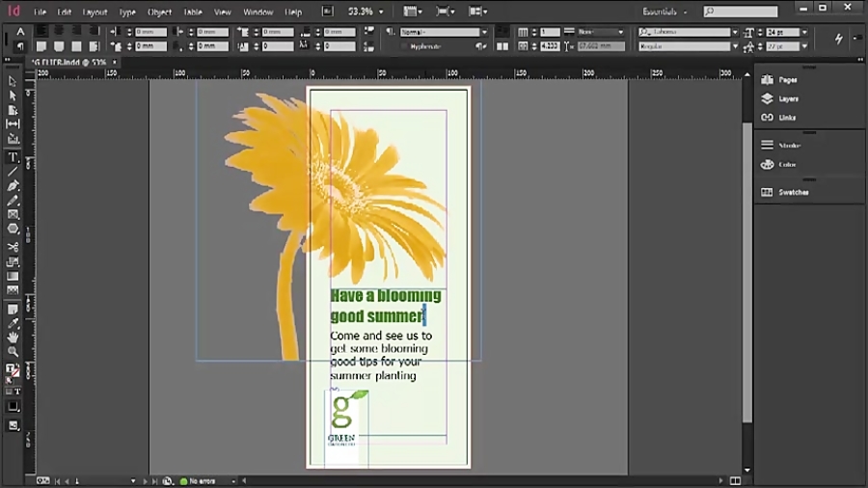The image size is (868, 488).
Task: Click the Quick Apply lightning icon
Action: (x=839, y=39)
